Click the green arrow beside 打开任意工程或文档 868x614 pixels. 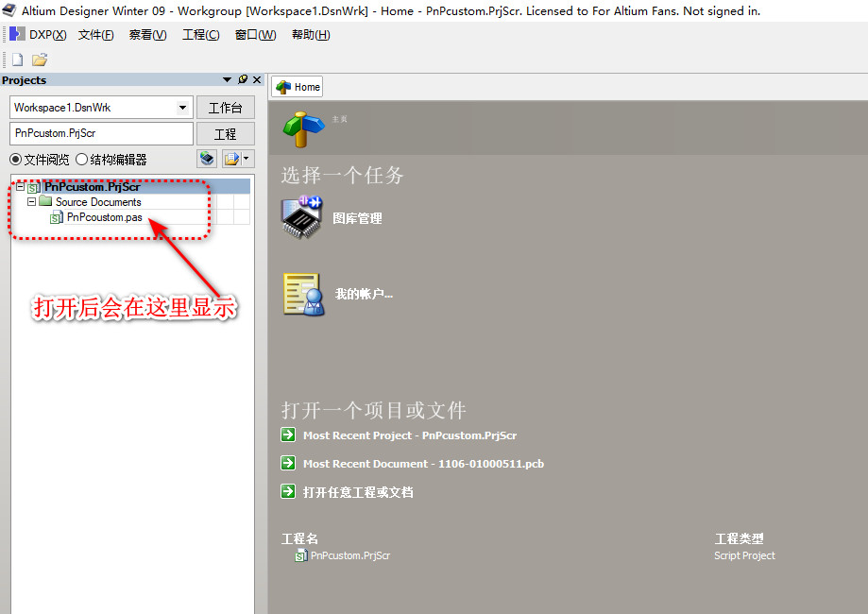pyautogui.click(x=288, y=492)
